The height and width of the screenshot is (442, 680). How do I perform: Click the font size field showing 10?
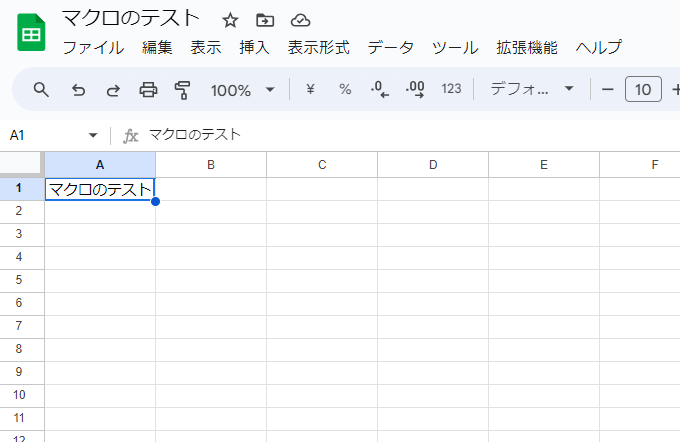[x=643, y=89]
